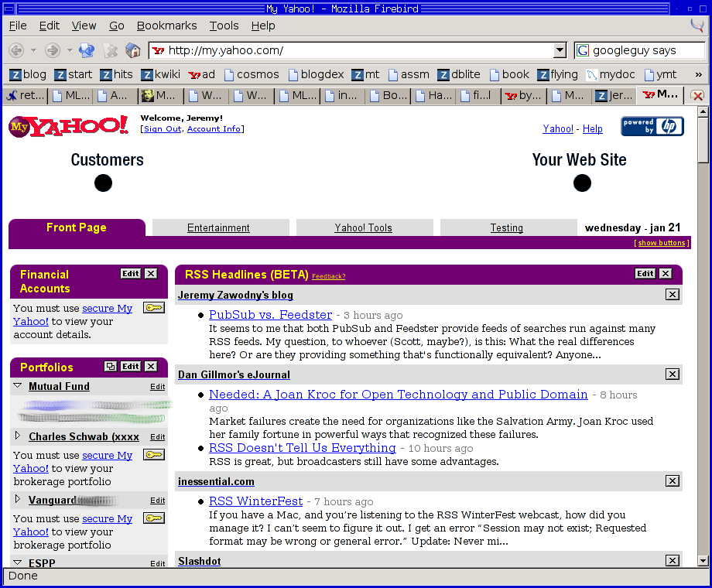
Task: Open the Yahoo ad bookmark
Action: click(202, 74)
